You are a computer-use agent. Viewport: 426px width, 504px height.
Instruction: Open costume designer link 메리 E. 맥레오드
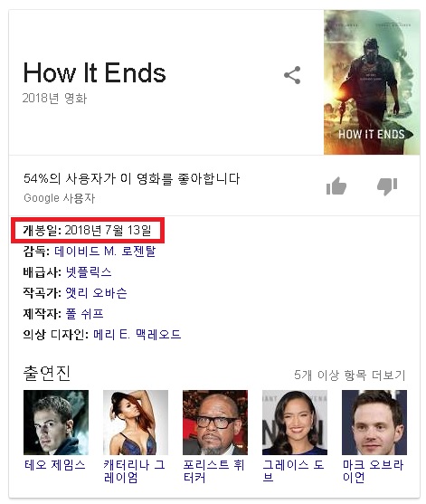(x=137, y=334)
